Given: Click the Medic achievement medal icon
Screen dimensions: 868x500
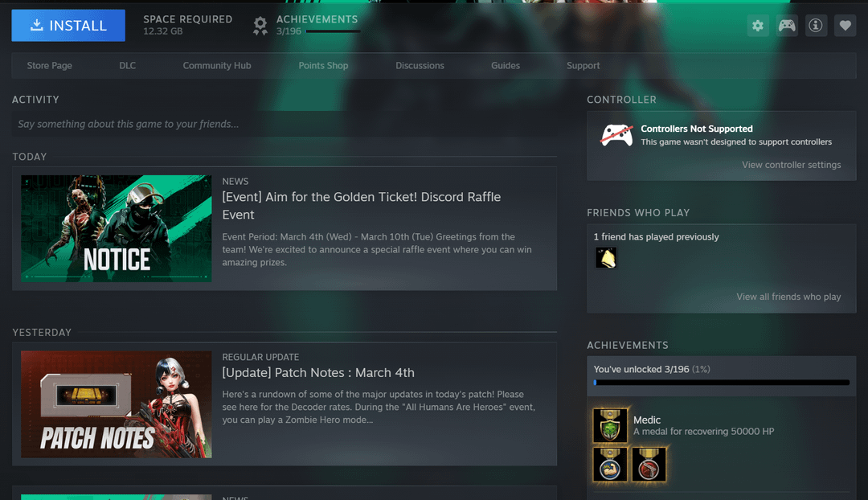Looking at the screenshot, I should (x=610, y=425).
